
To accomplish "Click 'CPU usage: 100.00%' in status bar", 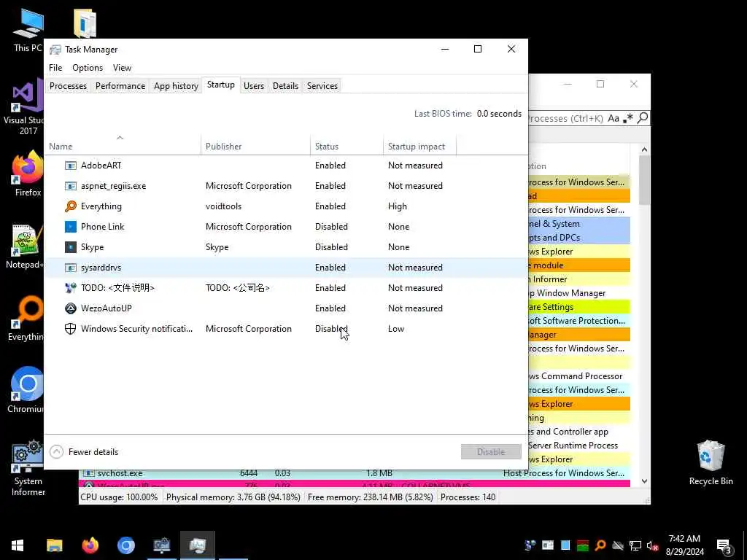I will coord(119,497).
